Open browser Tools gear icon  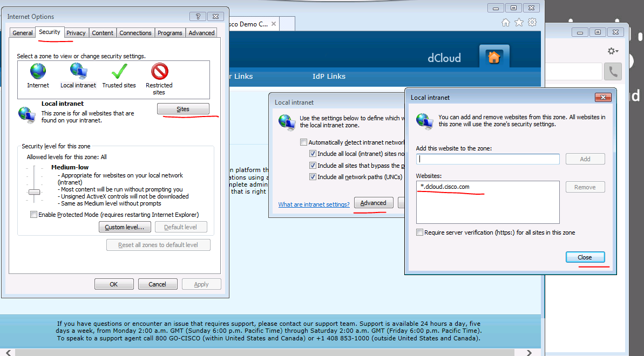532,23
